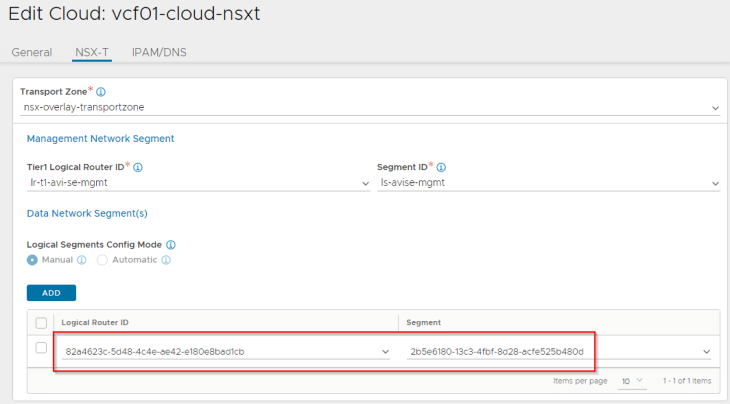The height and width of the screenshot is (404, 730).
Task: Select the Automatic config mode radio button
Action: (102, 260)
